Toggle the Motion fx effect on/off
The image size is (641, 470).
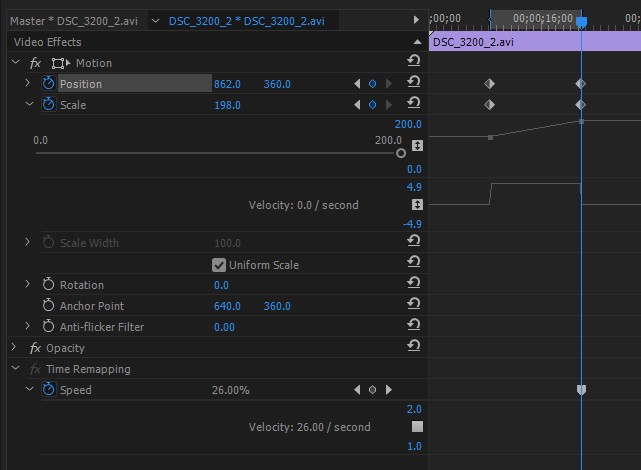pyautogui.click(x=35, y=63)
